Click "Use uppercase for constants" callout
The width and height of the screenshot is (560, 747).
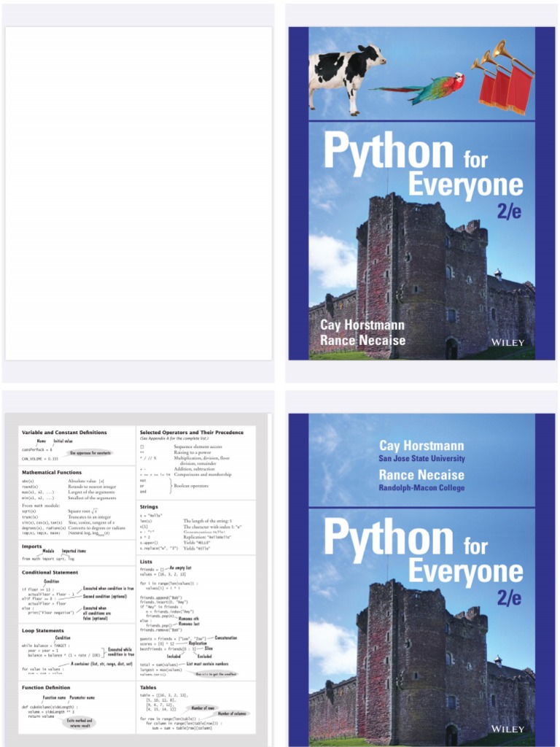click(90, 453)
